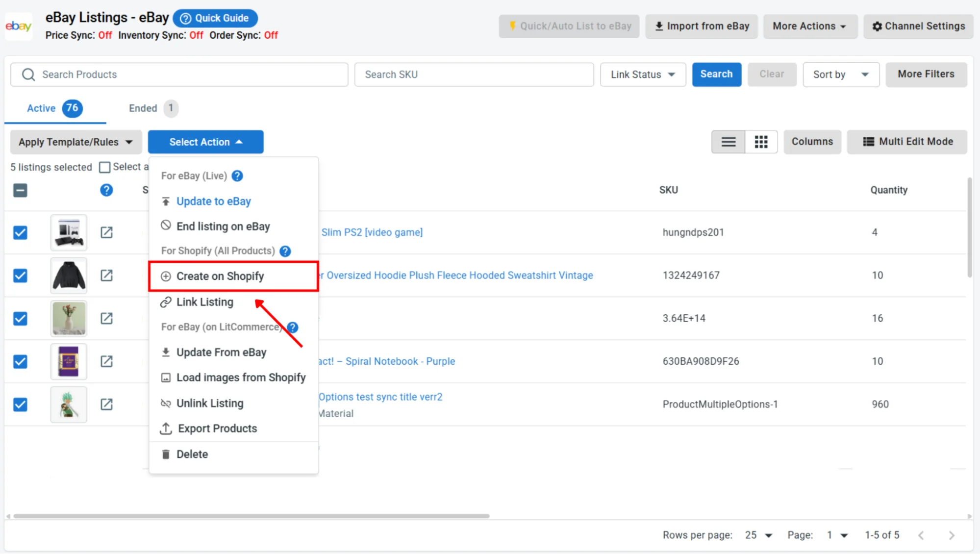980x554 pixels.
Task: Go to next page arrow
Action: click(x=952, y=535)
